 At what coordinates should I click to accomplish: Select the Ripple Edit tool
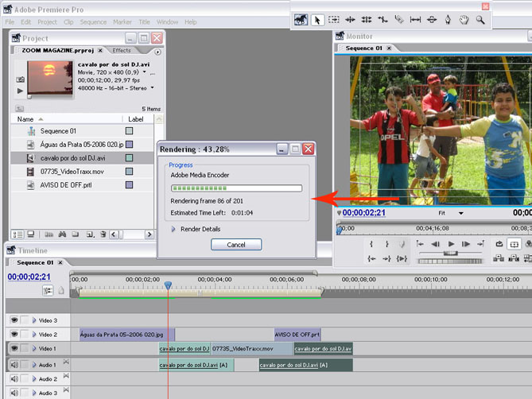click(350, 20)
